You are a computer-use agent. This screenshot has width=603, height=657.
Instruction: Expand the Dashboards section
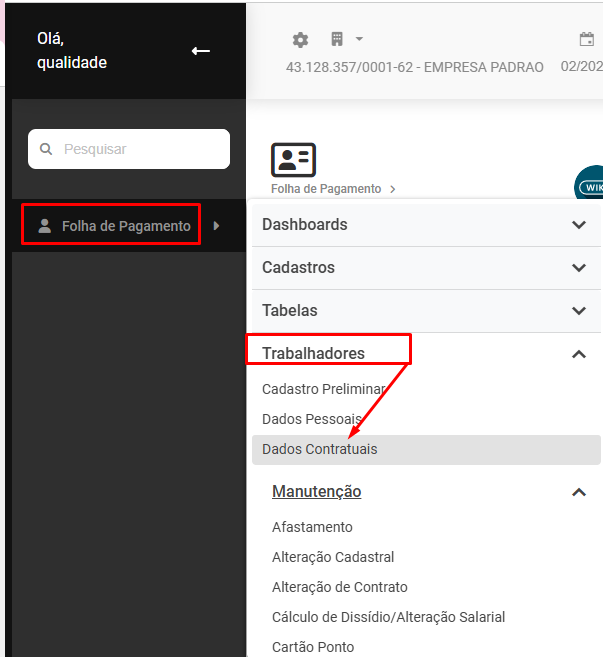coord(426,225)
